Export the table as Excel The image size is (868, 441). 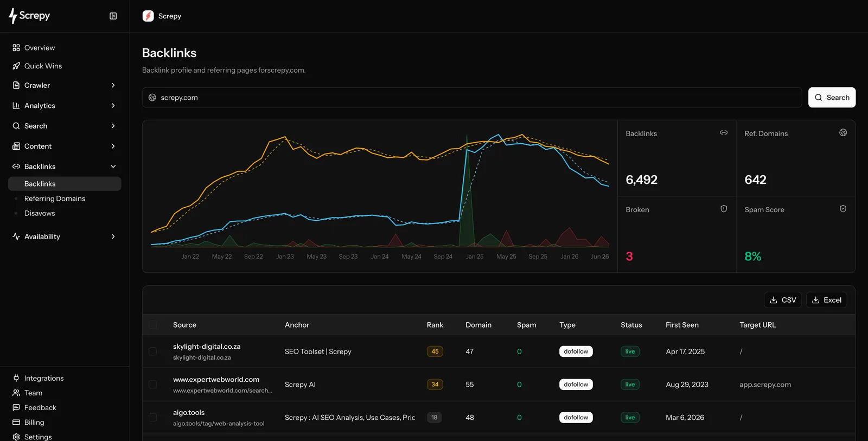(x=826, y=300)
